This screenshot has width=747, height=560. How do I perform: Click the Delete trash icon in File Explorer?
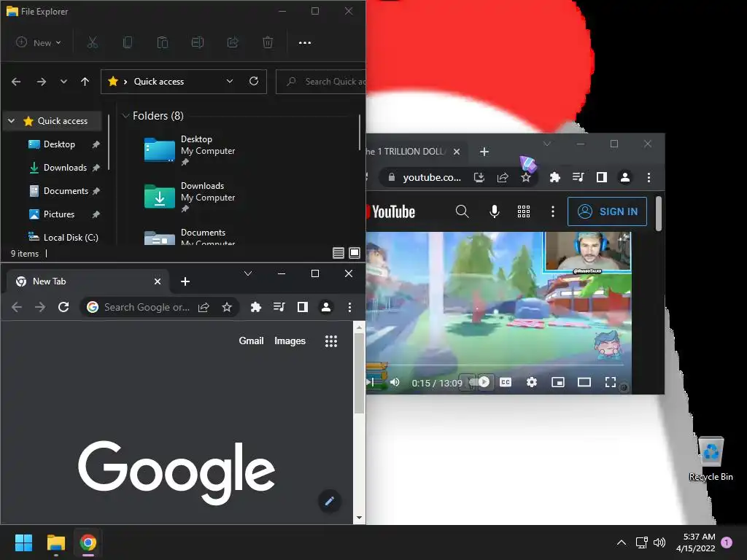[268, 42]
